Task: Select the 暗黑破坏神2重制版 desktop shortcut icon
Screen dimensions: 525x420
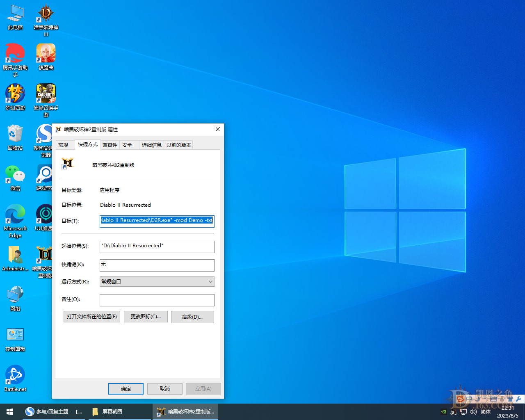Action: click(43, 262)
